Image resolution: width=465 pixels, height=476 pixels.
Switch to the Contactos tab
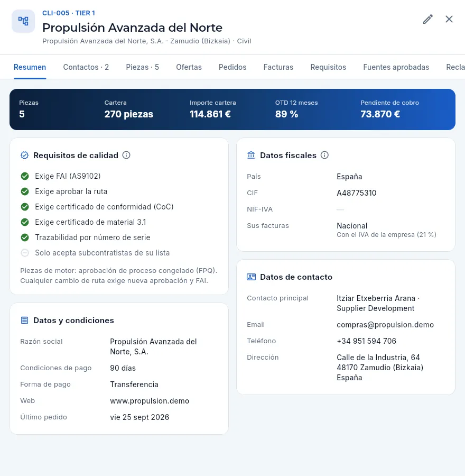86,67
